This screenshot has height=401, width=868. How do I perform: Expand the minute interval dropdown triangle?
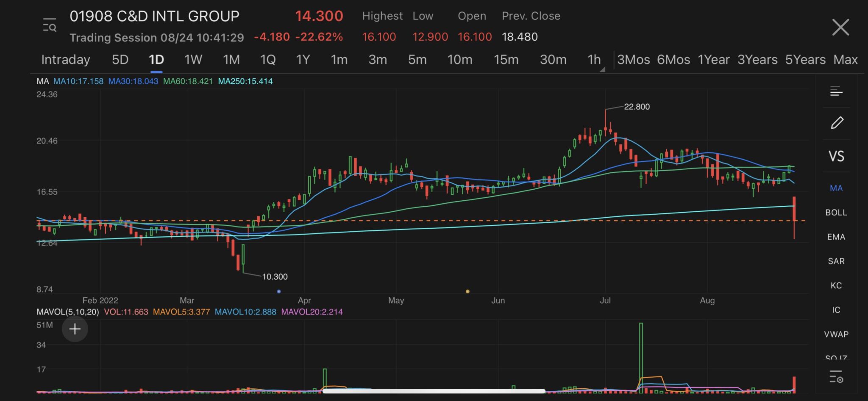602,69
